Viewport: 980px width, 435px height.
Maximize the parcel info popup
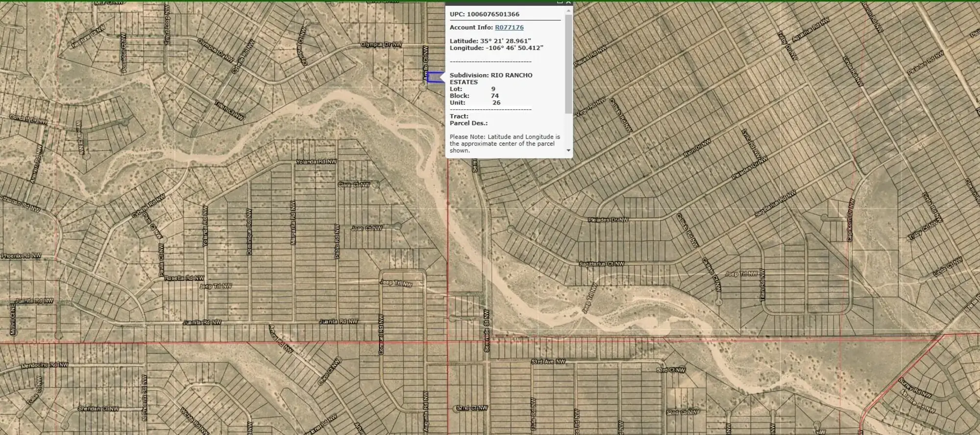click(x=560, y=2)
